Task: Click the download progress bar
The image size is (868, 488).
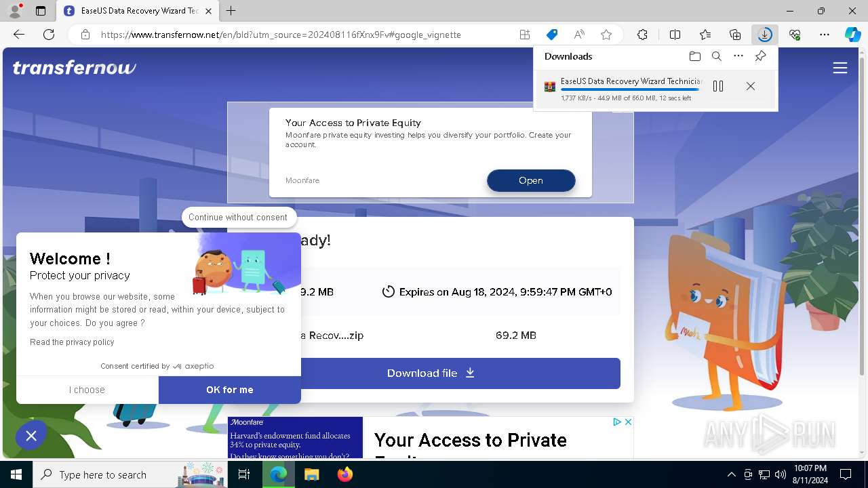Action: (x=630, y=89)
